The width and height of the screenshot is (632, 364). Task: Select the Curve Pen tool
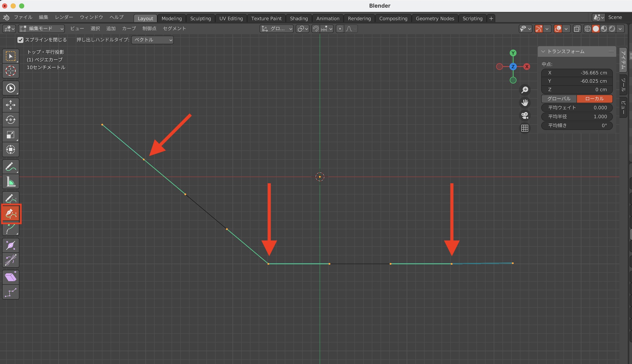11,214
